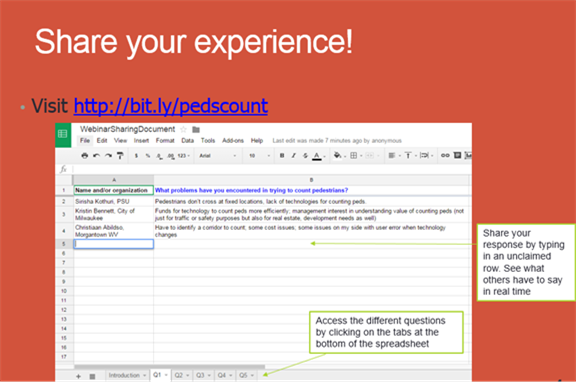Viewport: 576px width, 382px height.
Task: Open vertical align options
Action: [408, 156]
